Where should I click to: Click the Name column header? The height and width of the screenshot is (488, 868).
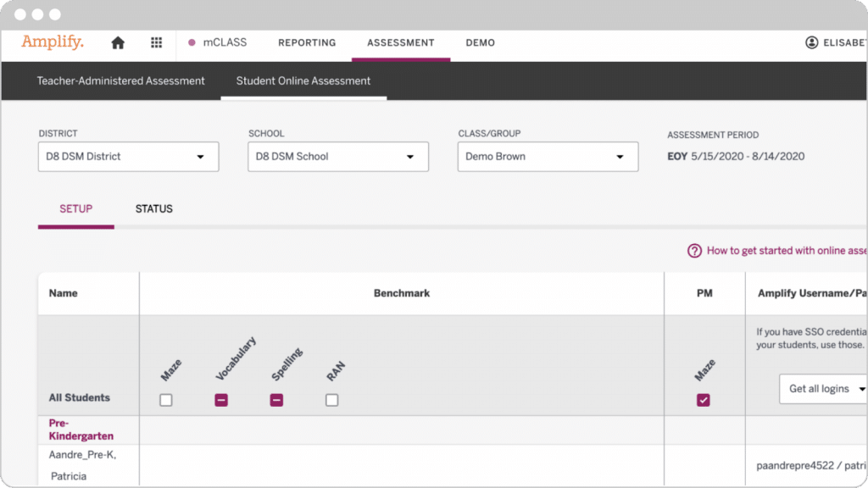(x=63, y=293)
